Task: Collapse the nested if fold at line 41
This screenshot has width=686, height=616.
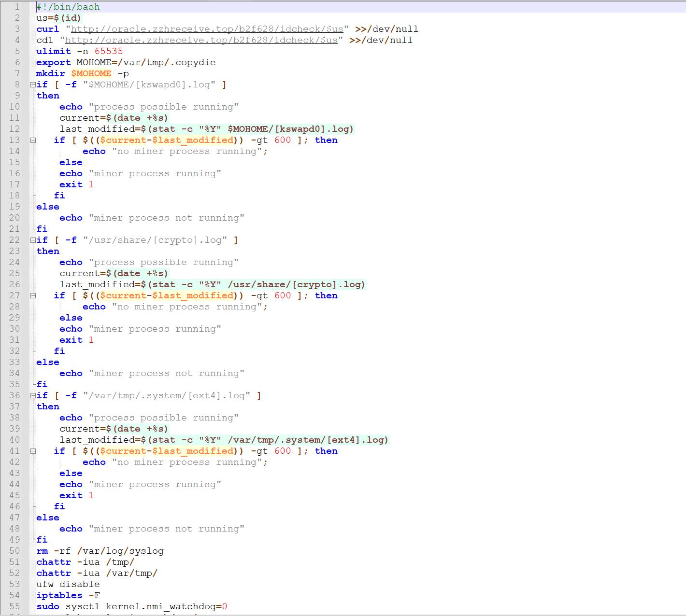Action: (x=33, y=451)
